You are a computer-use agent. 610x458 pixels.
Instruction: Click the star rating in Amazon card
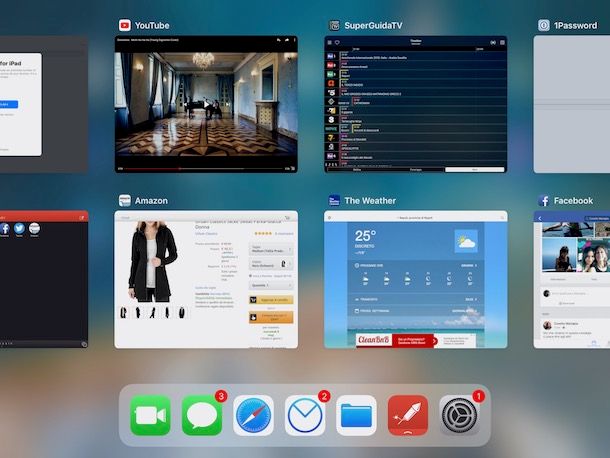click(x=263, y=233)
